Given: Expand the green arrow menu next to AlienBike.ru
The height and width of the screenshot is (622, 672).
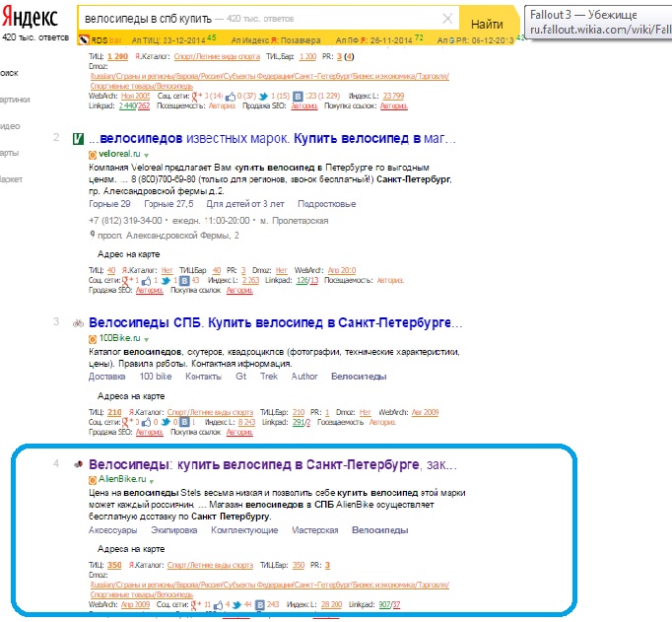Looking at the screenshot, I should coord(152,480).
